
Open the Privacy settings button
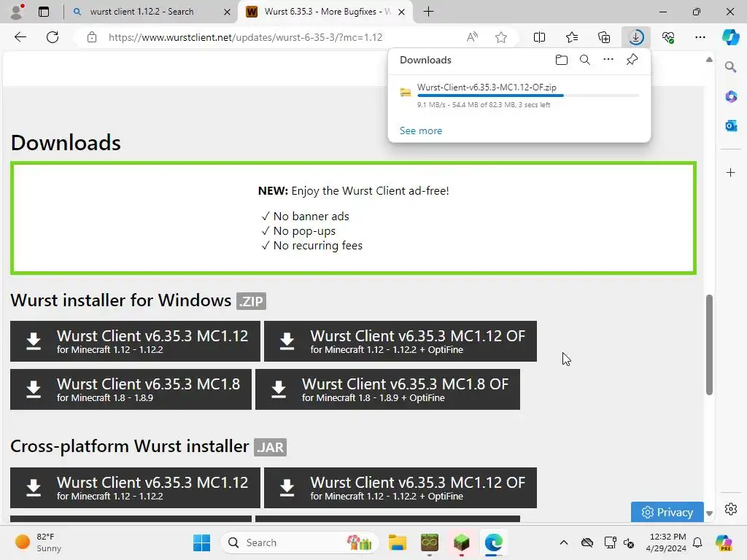click(x=667, y=512)
